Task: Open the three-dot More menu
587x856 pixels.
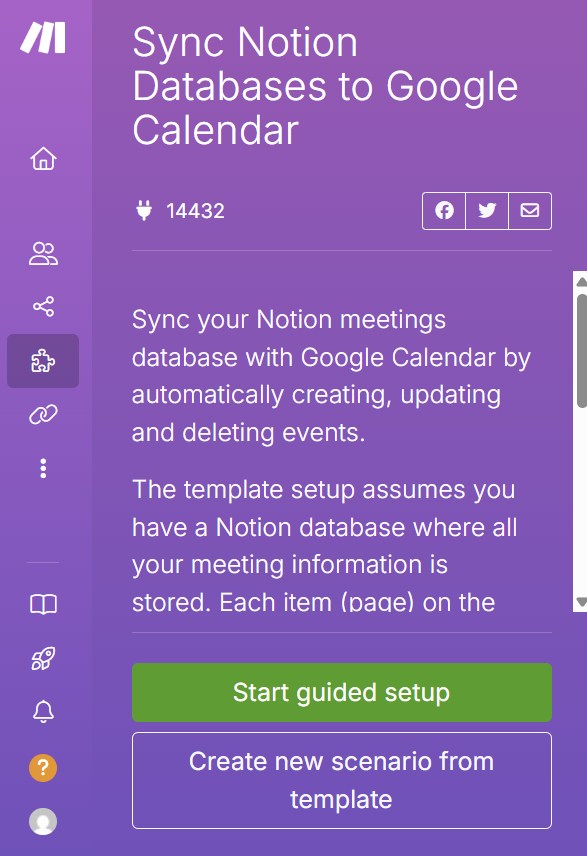Action: pos(43,468)
